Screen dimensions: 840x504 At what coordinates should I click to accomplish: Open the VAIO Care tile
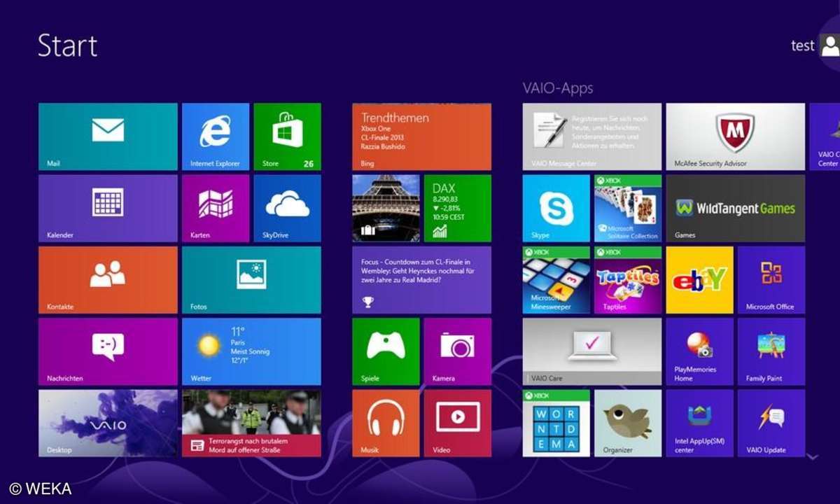(x=592, y=351)
